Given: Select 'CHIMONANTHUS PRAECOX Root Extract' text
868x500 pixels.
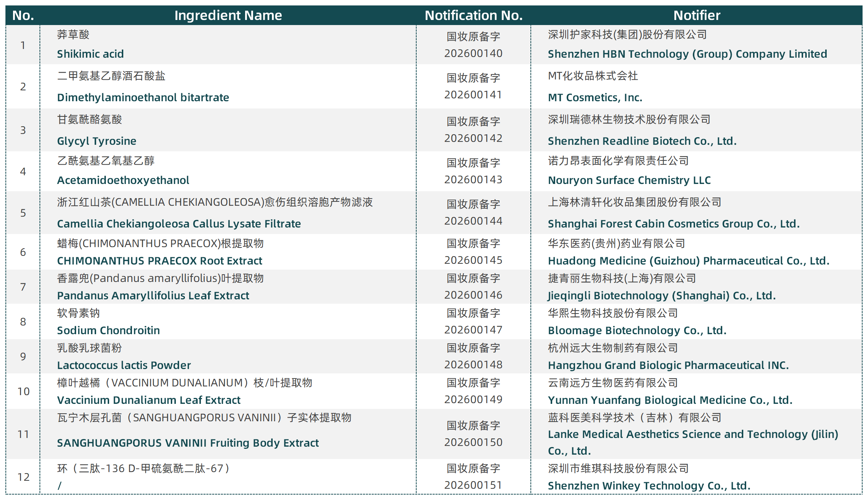Looking at the screenshot, I should [x=160, y=261].
